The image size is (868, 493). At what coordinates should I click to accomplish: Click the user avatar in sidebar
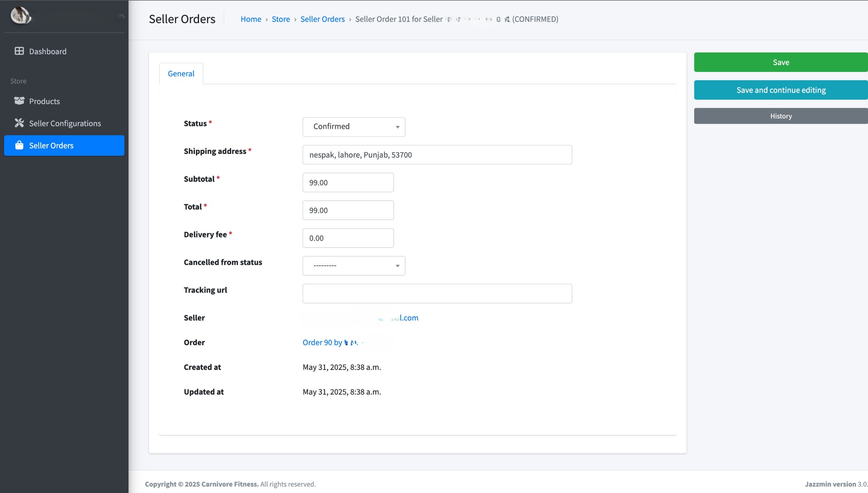(x=20, y=16)
